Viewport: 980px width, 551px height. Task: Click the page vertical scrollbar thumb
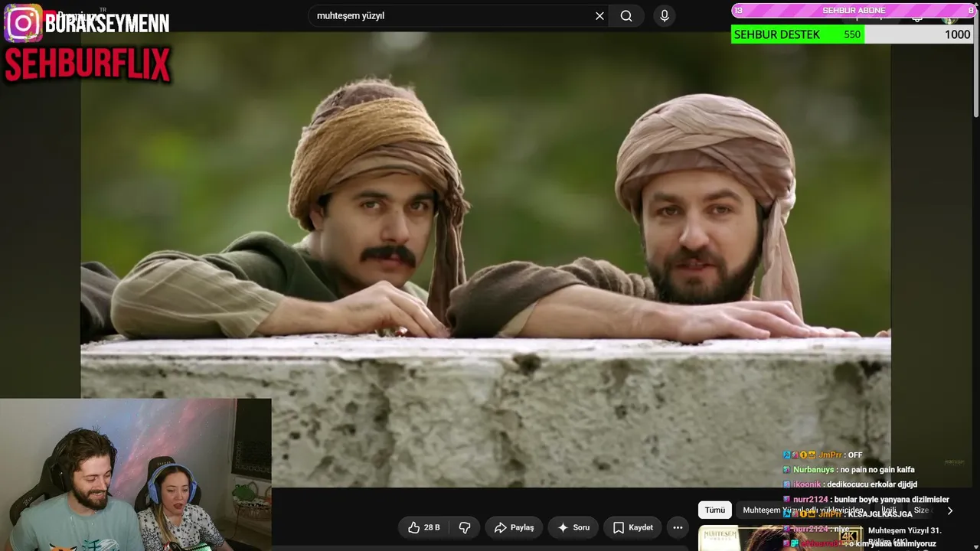pos(976,65)
